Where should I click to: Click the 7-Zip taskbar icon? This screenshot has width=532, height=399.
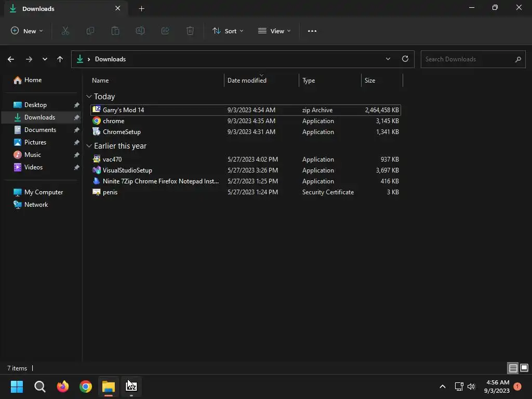[x=131, y=387]
